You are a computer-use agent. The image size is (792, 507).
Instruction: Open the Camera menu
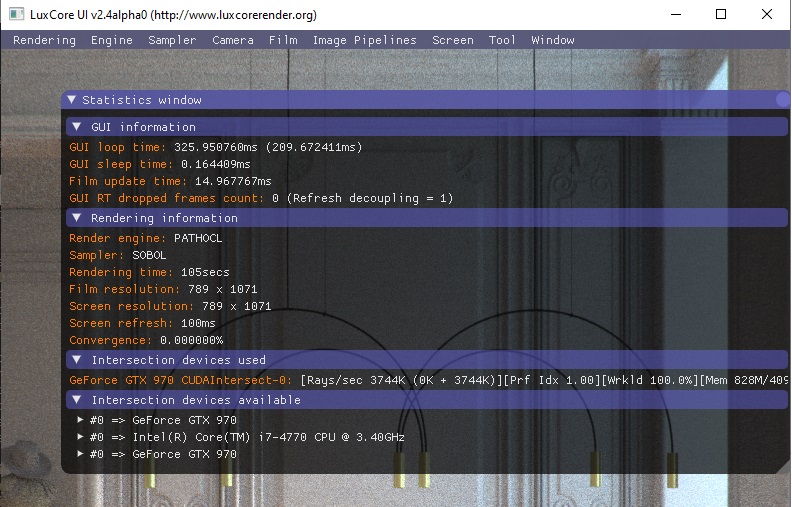pyautogui.click(x=233, y=40)
